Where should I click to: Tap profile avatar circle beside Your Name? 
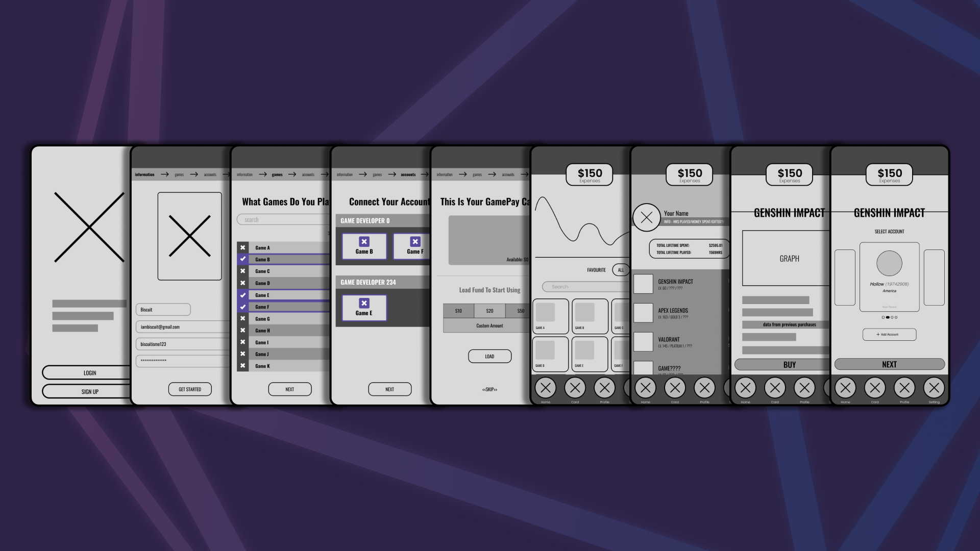click(646, 217)
